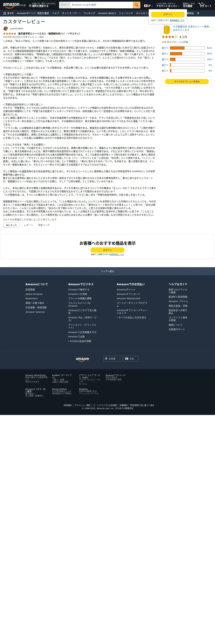215x644 pixels.
Task: Click the 星2つ rating row link
Action: [x=187, y=65]
